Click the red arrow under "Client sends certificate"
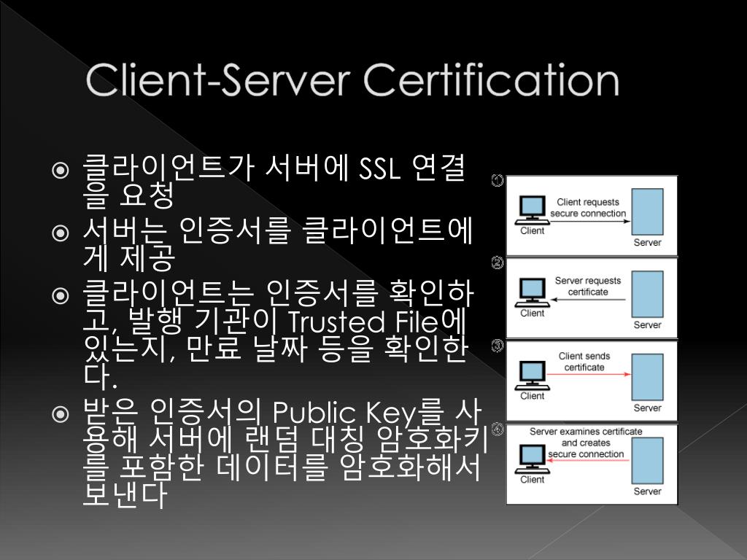The height and width of the screenshot is (560, 747). 589,374
